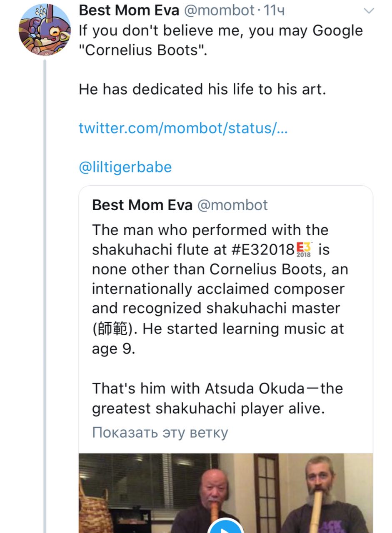Open the @mombot handle in quoted tweet

[232, 205]
